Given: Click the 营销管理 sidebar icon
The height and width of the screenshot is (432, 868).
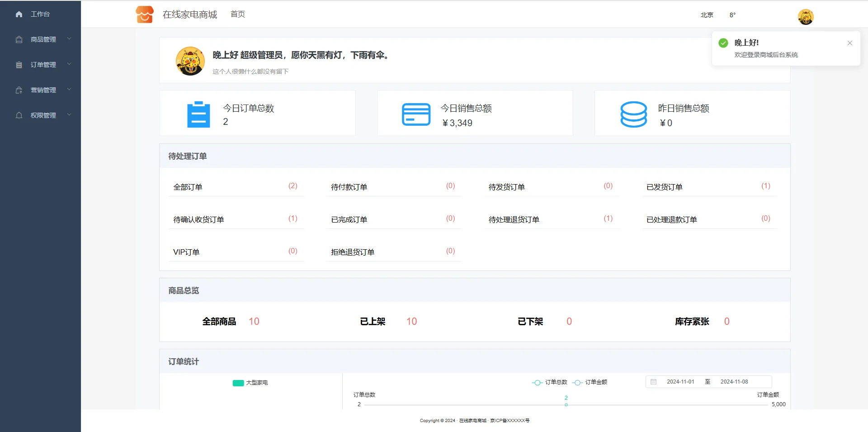Looking at the screenshot, I should click(x=19, y=90).
